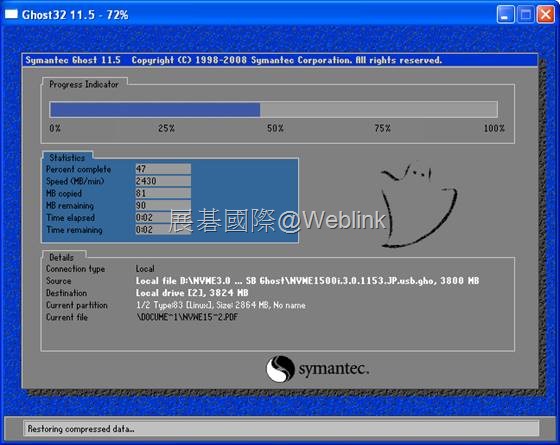The image size is (560, 445).
Task: Click the Symantec Ghost 11.5 copyright banner
Action: 280,60
